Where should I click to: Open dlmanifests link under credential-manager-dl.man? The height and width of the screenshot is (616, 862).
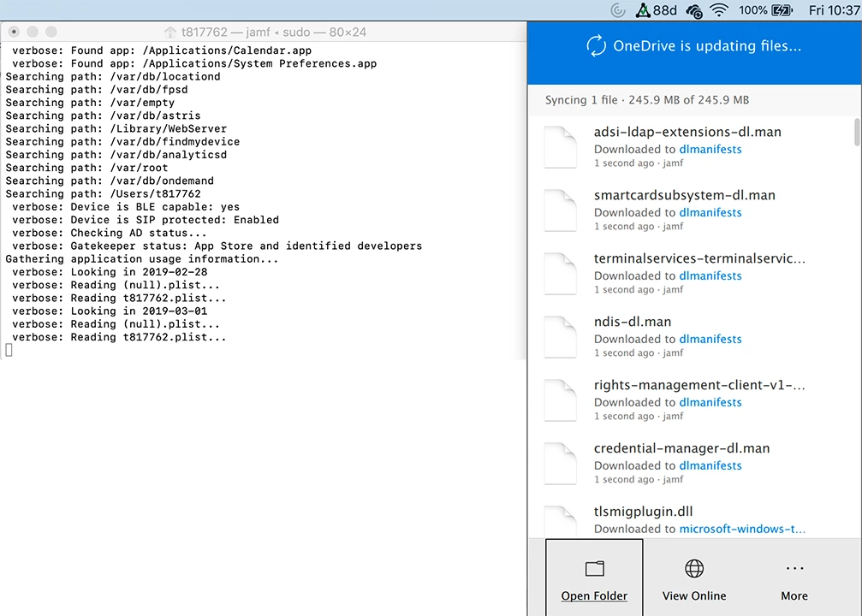click(x=710, y=465)
